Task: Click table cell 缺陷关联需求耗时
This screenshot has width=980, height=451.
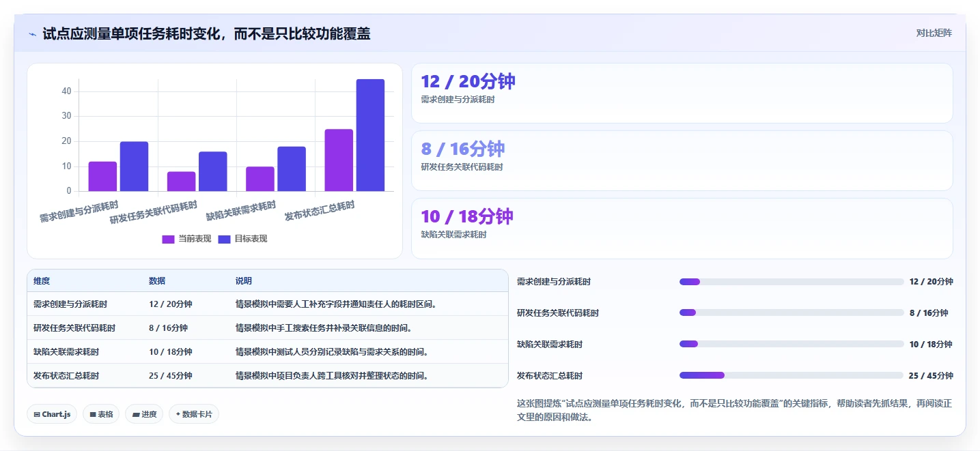Action: pyautogui.click(x=66, y=352)
